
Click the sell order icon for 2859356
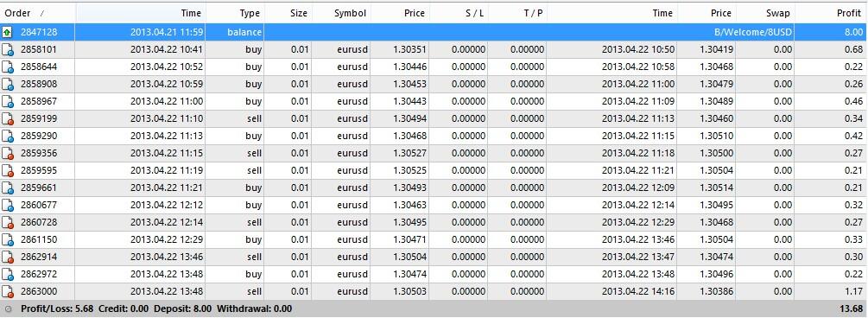click(7, 153)
